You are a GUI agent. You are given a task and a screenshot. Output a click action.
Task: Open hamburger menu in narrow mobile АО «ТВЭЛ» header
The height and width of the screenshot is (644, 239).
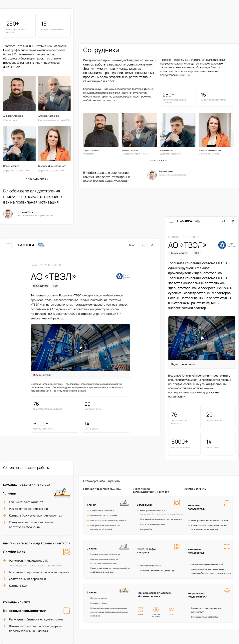[171, 221]
